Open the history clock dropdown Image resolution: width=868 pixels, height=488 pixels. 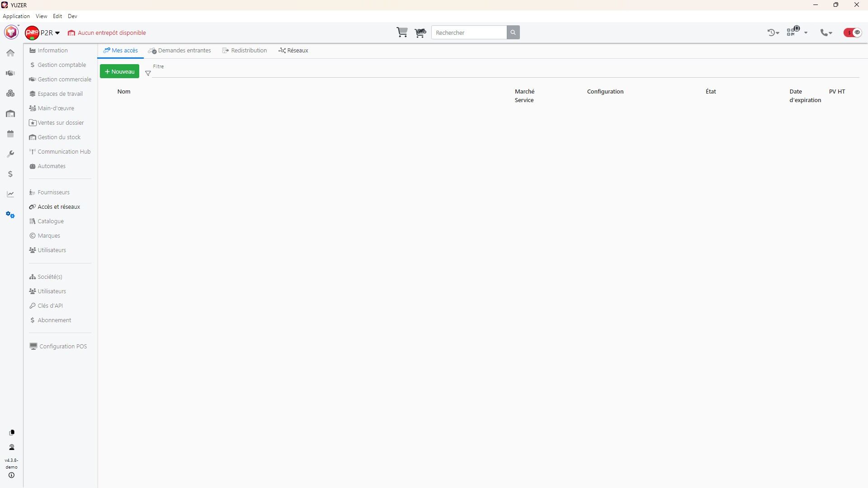point(773,33)
